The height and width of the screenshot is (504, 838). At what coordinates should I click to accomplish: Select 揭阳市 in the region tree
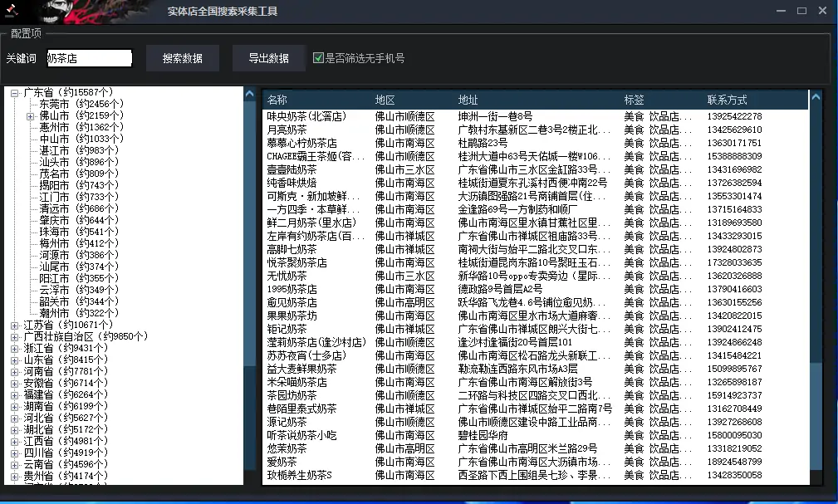point(79,185)
